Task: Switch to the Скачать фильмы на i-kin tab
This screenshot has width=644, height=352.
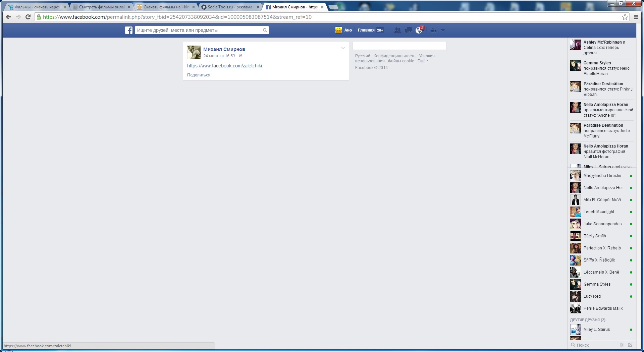Action: (166, 7)
